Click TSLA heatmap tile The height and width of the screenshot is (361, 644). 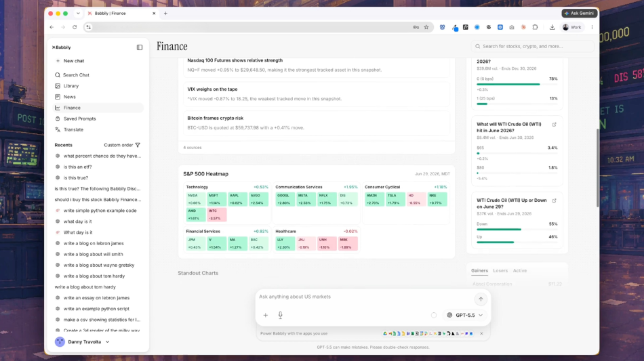395,199
